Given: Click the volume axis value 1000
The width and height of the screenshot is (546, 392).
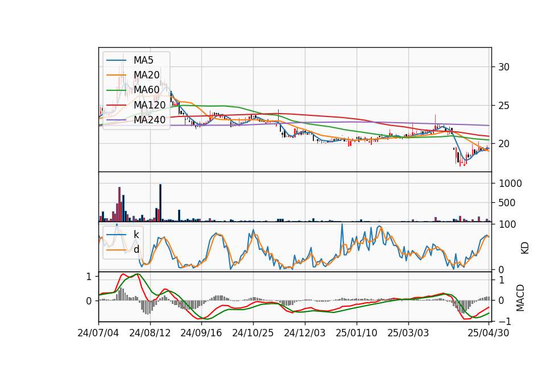Looking at the screenshot, I should (x=510, y=184).
